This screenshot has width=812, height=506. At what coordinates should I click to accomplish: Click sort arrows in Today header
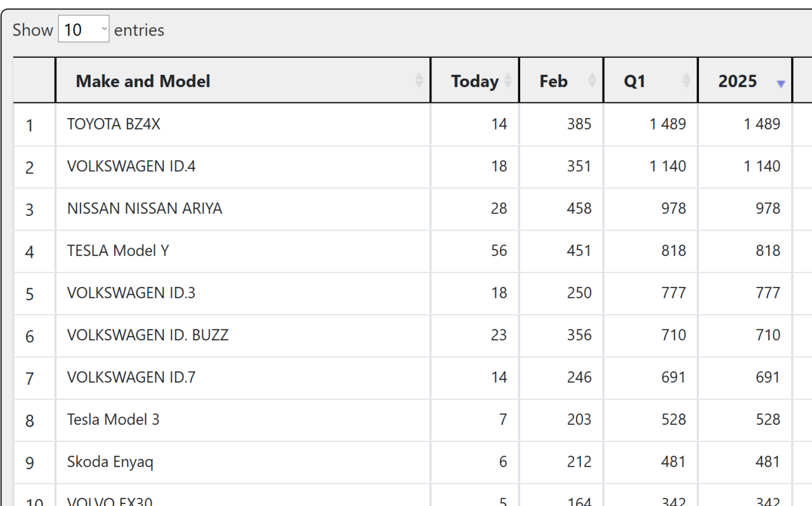click(x=508, y=81)
